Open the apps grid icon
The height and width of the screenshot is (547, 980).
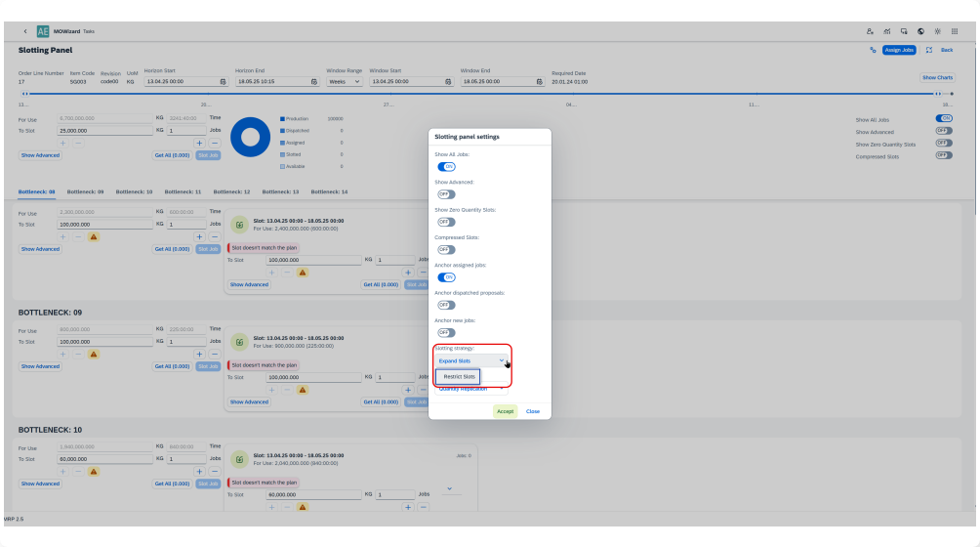pos(955,31)
